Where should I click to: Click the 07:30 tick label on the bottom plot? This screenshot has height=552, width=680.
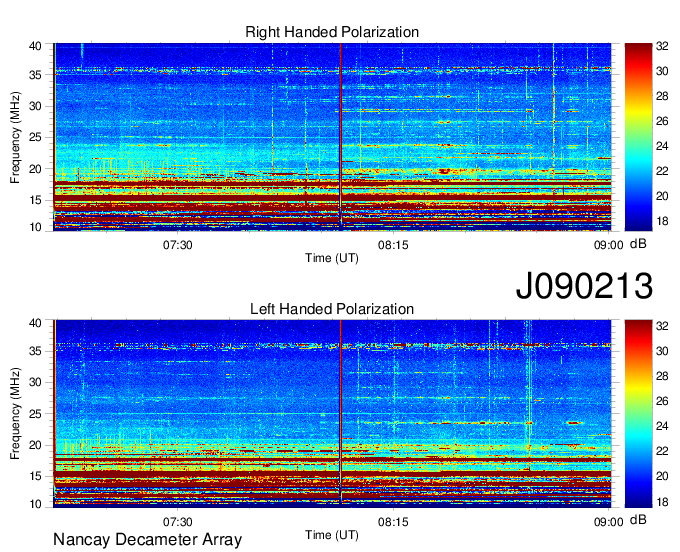[178, 522]
